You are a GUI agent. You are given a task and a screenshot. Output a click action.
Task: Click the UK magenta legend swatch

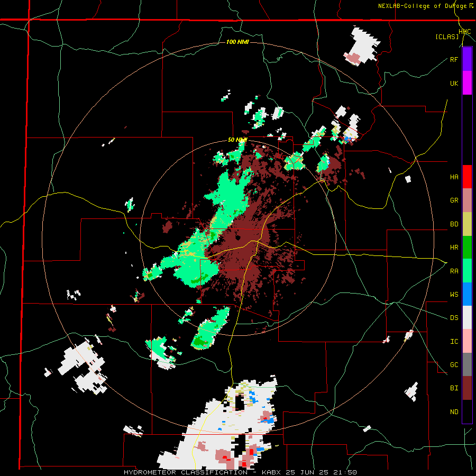pyautogui.click(x=467, y=83)
